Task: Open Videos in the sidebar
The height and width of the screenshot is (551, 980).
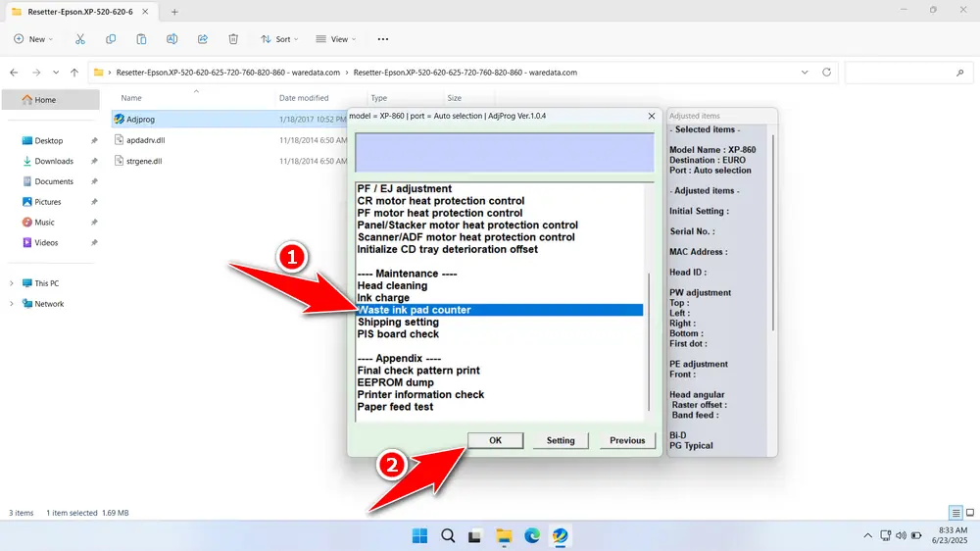Action: pyautogui.click(x=46, y=243)
